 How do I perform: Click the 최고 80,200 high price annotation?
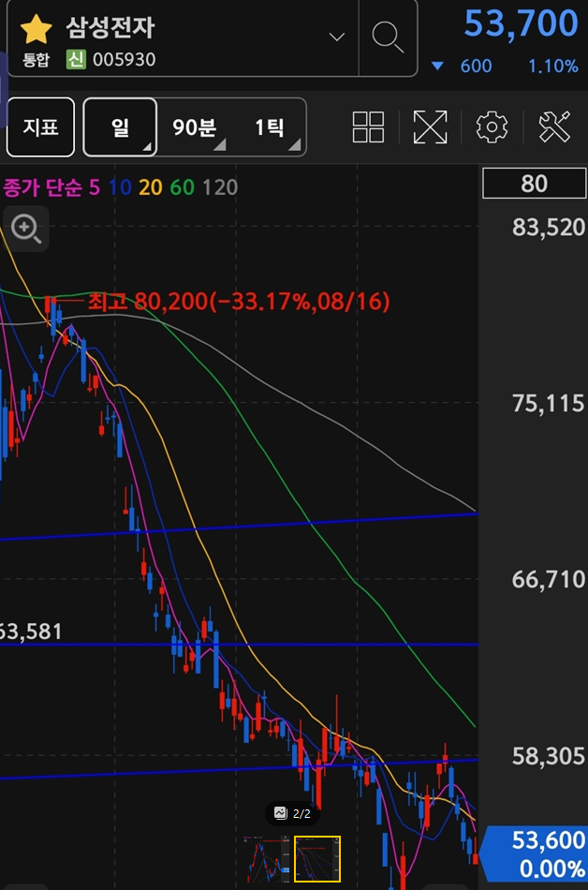coord(239,302)
